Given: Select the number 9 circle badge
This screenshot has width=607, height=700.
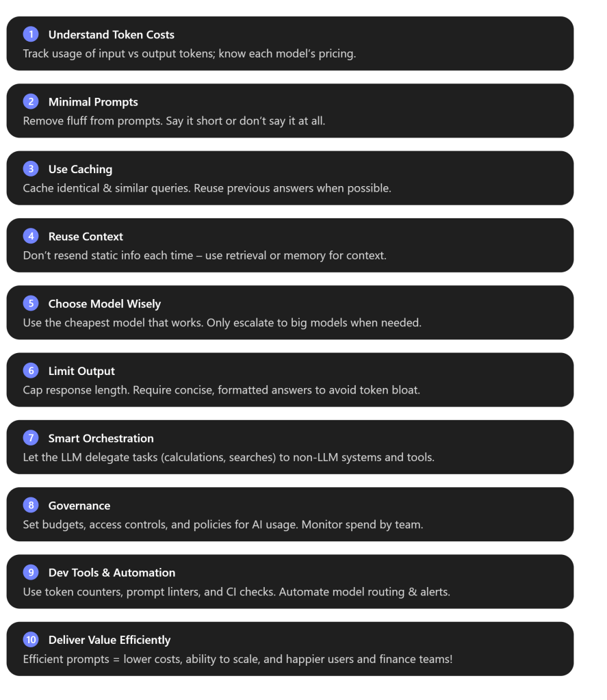Looking at the screenshot, I should tap(31, 573).
